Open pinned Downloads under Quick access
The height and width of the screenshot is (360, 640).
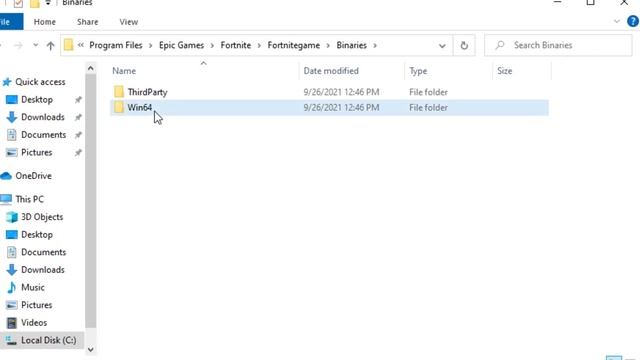[42, 117]
